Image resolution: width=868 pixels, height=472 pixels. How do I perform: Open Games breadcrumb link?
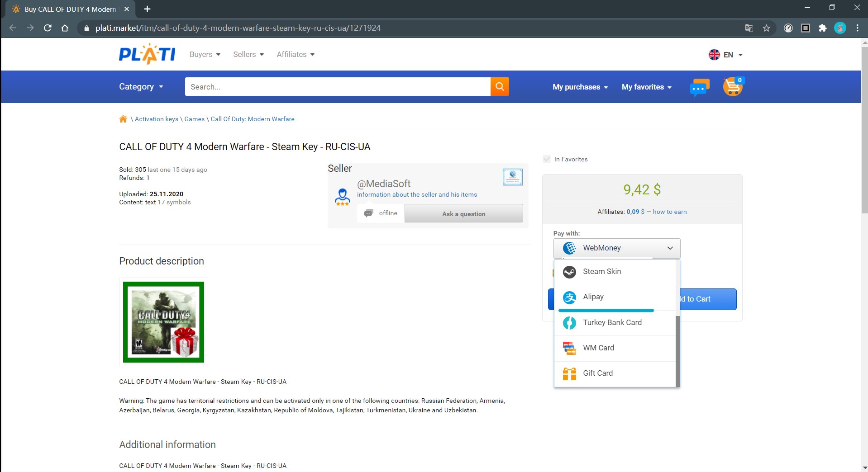(195, 119)
